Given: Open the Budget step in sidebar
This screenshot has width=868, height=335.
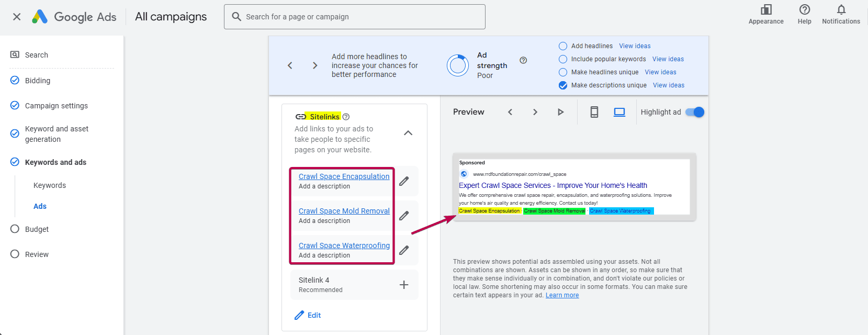Looking at the screenshot, I should (37, 229).
